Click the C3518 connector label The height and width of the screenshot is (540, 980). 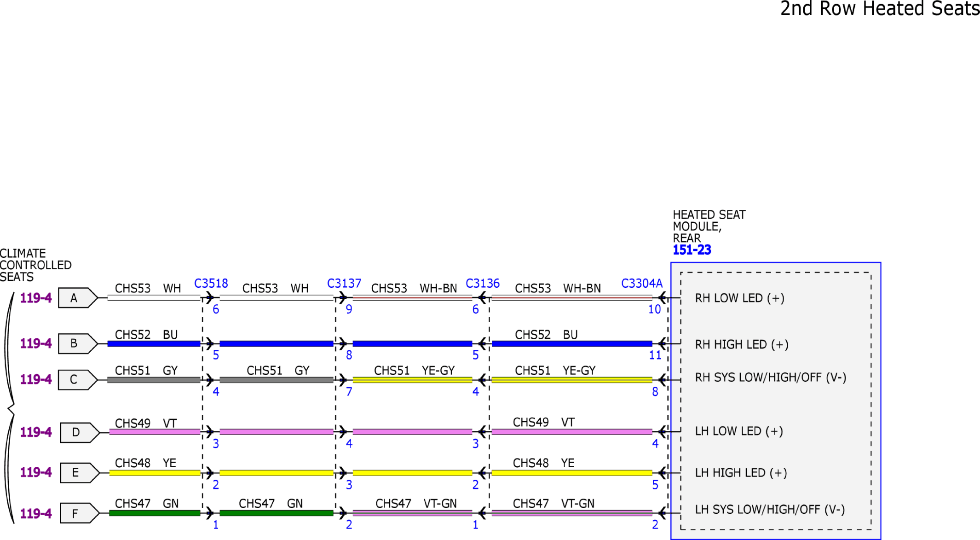211,284
